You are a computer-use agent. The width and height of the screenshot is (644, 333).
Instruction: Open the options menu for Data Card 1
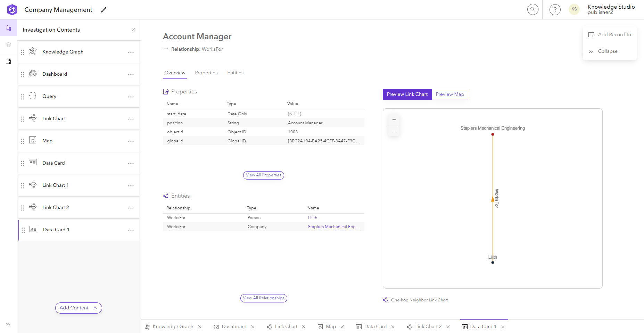tap(131, 230)
